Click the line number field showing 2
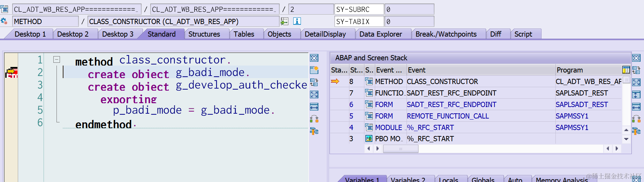This screenshot has width=644, height=182. coord(311,9)
